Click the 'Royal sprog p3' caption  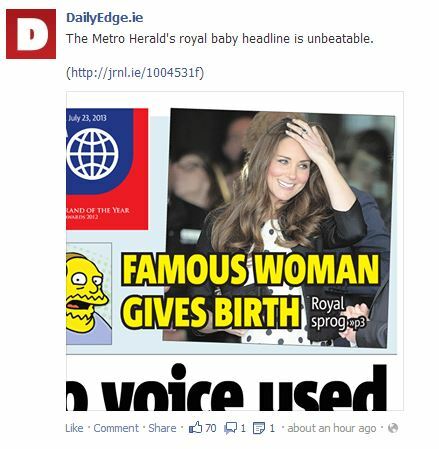(x=338, y=313)
